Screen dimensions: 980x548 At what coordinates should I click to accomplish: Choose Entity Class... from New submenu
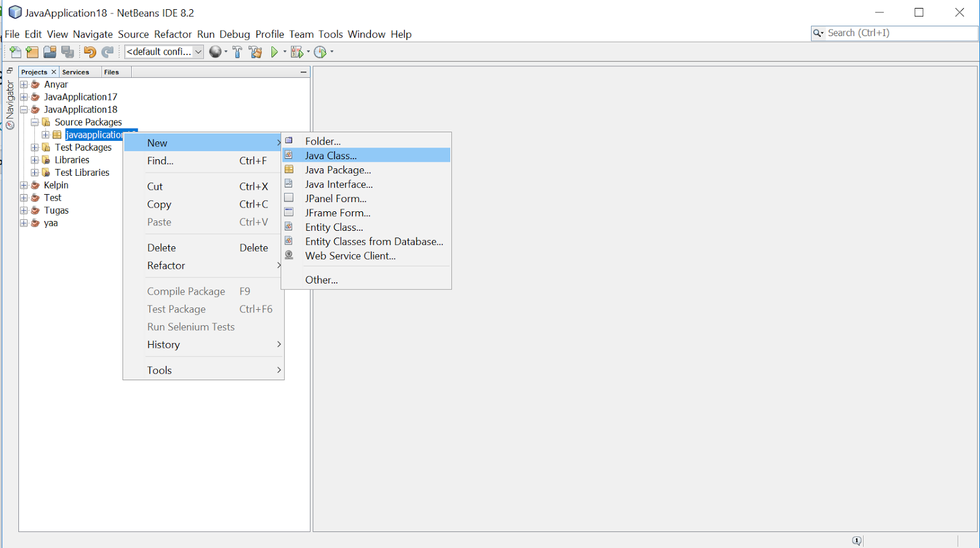tap(366, 227)
